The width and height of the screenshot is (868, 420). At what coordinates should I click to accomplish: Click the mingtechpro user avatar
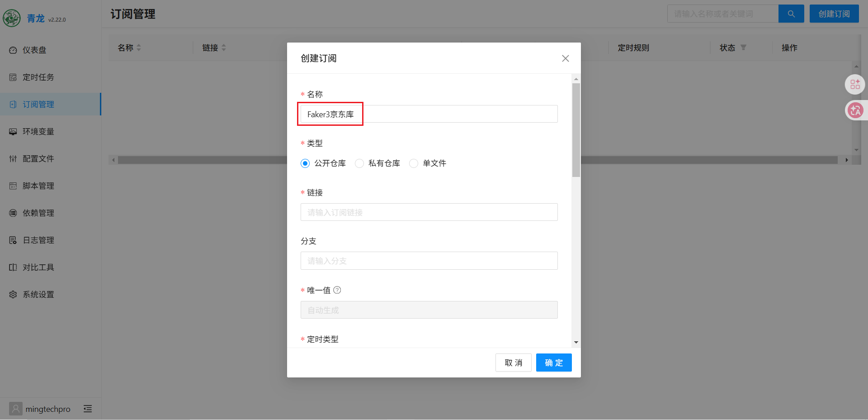coord(16,409)
